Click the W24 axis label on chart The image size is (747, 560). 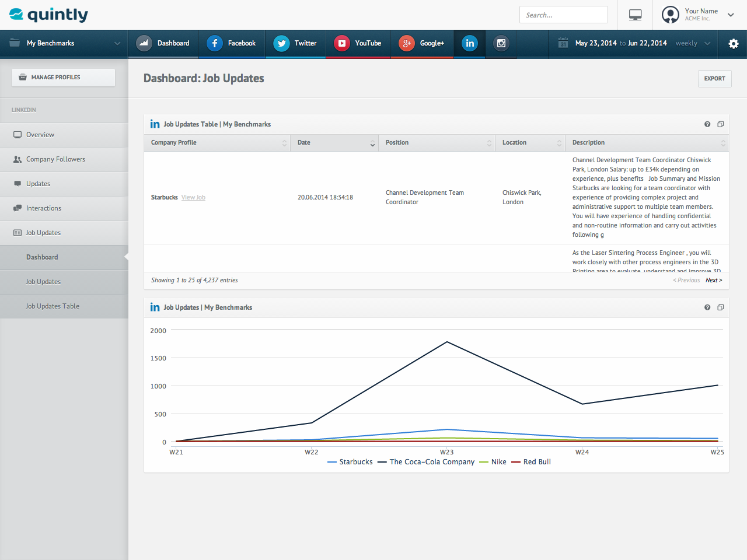tap(582, 452)
